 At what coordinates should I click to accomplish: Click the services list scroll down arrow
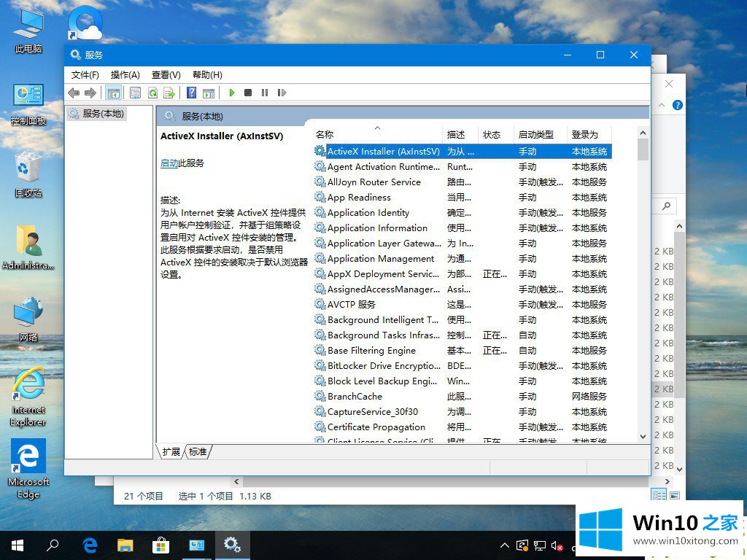(x=643, y=436)
